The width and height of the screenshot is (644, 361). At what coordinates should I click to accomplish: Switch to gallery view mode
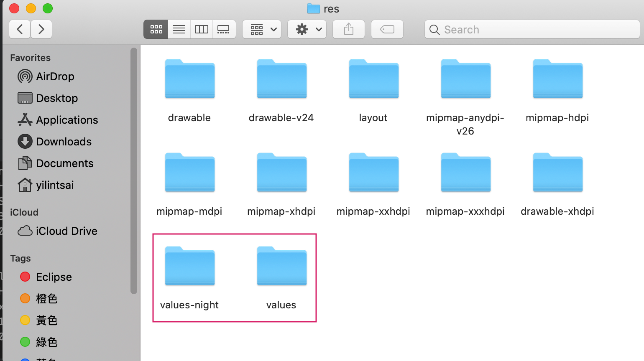coord(224,29)
